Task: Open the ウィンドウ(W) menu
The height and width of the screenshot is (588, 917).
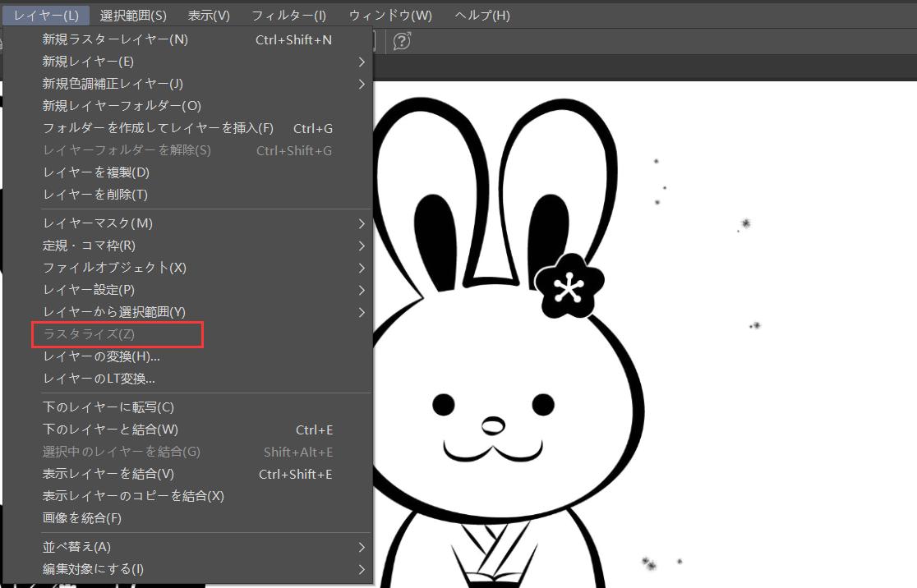Action: (390, 16)
